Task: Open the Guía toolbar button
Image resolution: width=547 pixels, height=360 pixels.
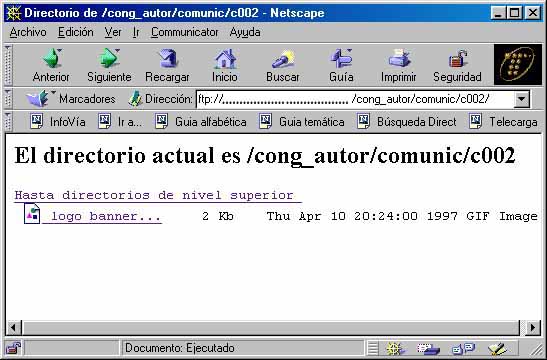Action: 341,66
